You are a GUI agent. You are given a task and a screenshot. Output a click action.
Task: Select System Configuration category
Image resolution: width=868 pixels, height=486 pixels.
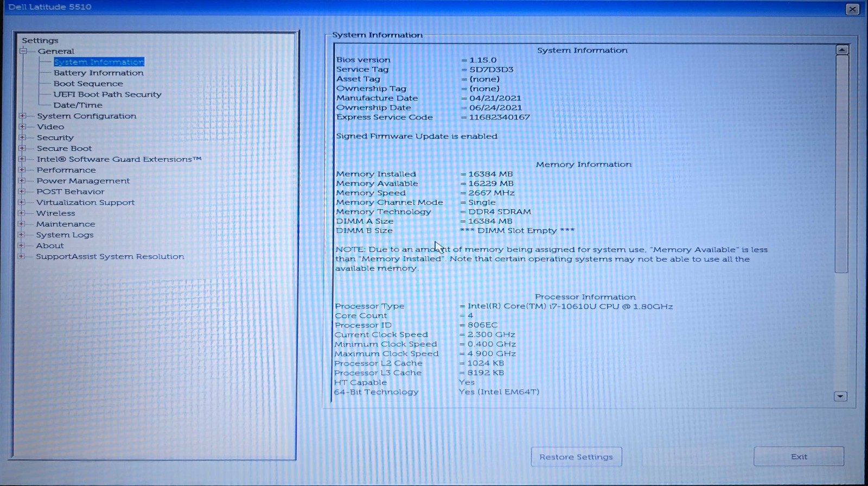pyautogui.click(x=87, y=116)
